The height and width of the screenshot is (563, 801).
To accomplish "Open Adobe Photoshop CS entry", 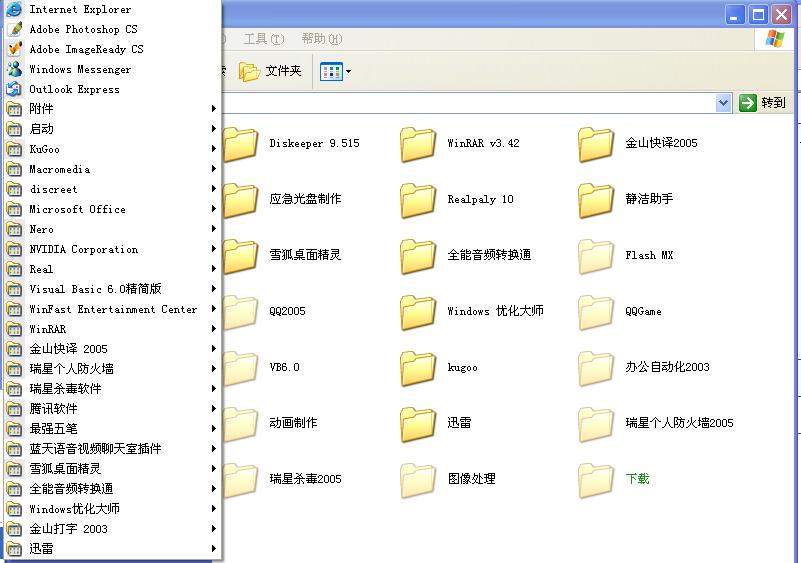I will point(112,29).
